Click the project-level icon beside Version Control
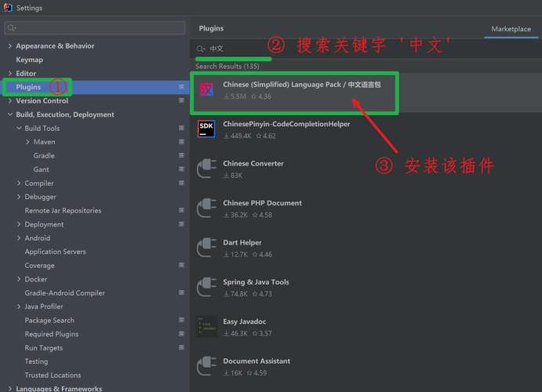This screenshot has height=392, width=542. tap(181, 100)
